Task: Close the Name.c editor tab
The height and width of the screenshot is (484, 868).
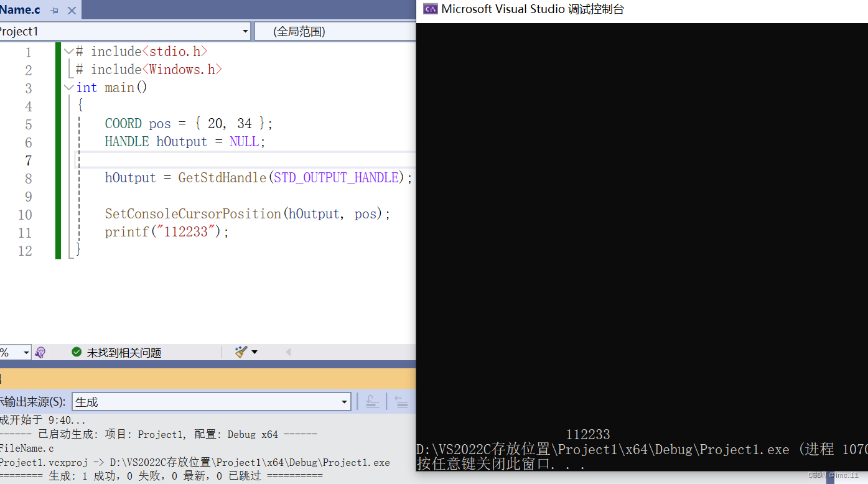Action: coord(72,10)
